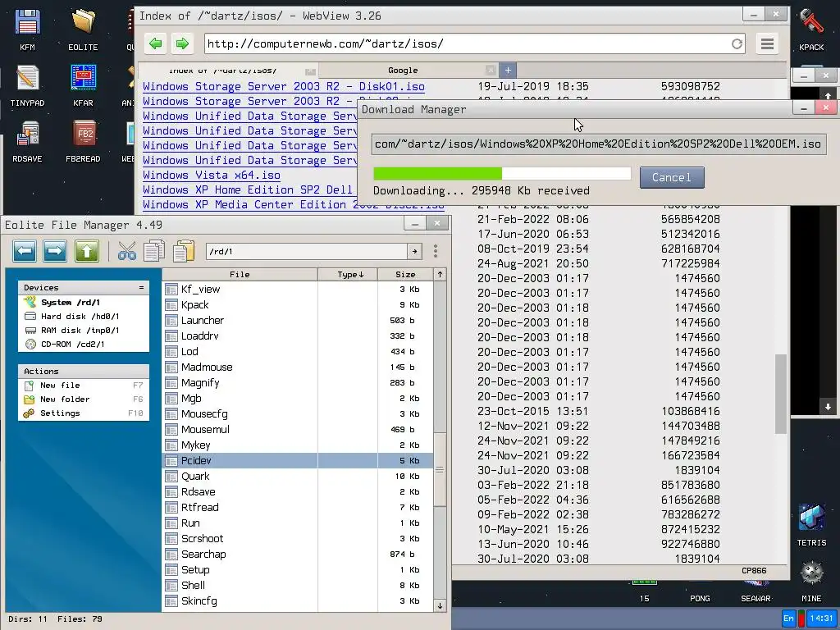Click the Eolite path field /rd/1
This screenshot has height=630, width=840.
point(307,251)
